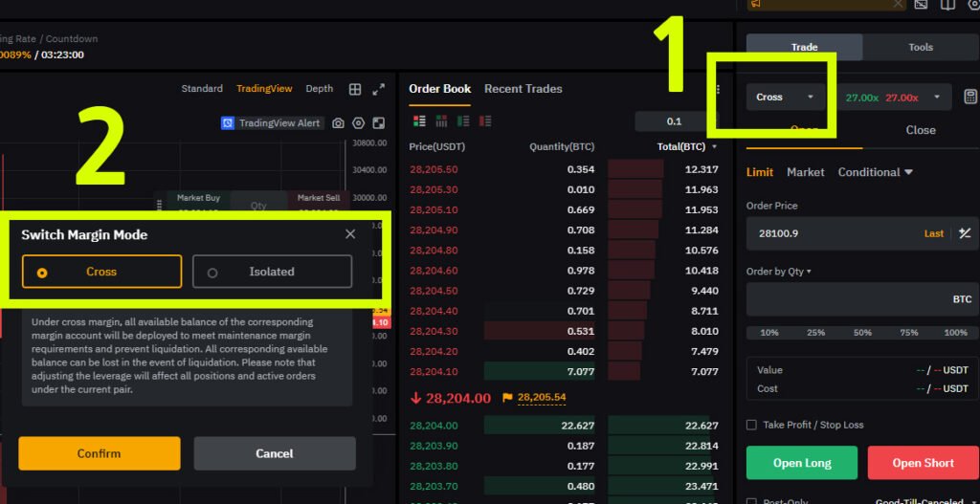980x504 pixels.
Task: Click the green Open Long button
Action: coord(802,463)
